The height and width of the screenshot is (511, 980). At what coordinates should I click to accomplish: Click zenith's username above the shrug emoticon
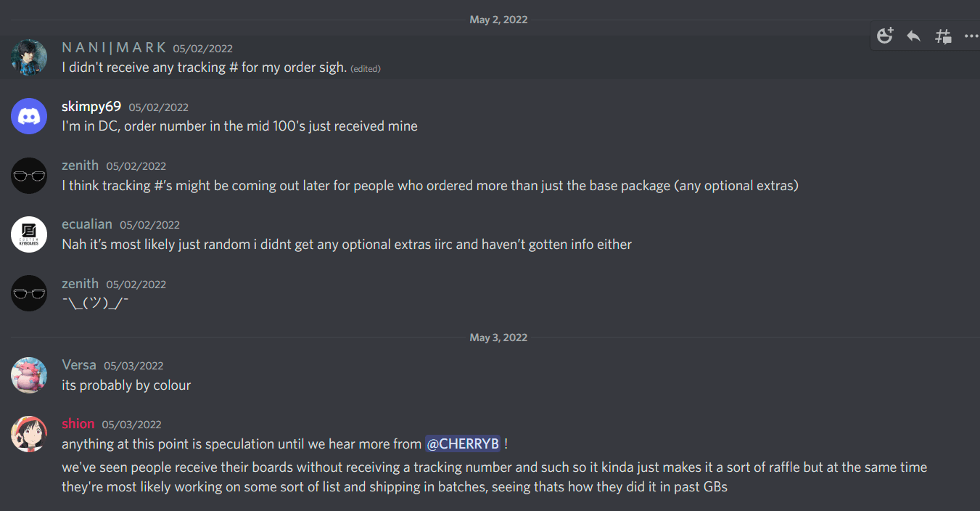tap(80, 283)
